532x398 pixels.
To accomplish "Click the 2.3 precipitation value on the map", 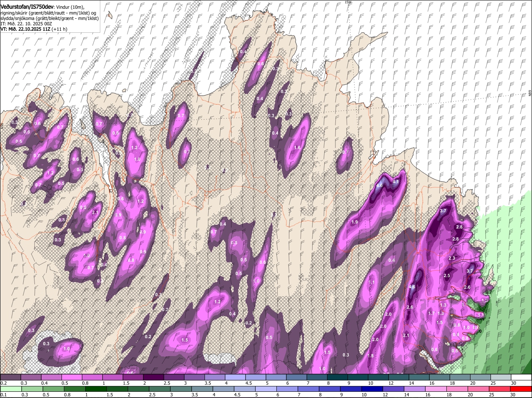I will 452,258.
